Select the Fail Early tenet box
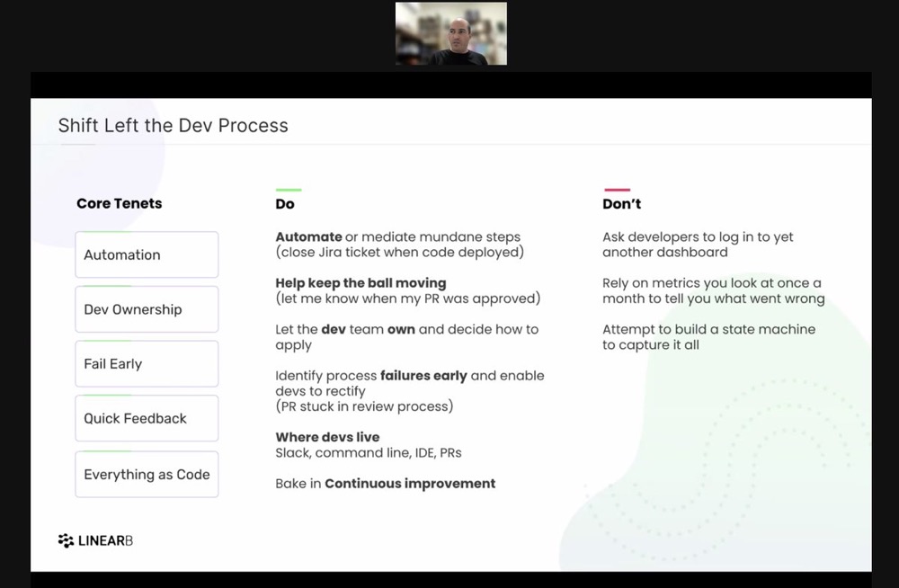This screenshot has width=899, height=588. point(147,364)
